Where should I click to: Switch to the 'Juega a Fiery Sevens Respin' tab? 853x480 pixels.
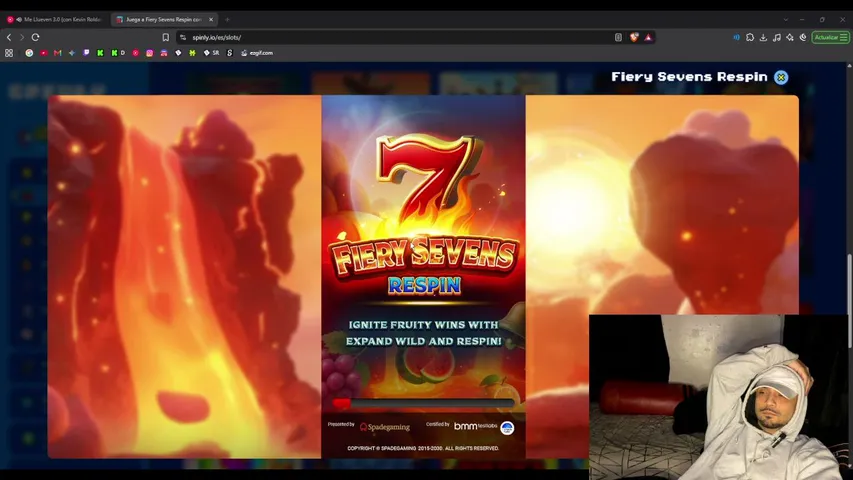point(163,20)
